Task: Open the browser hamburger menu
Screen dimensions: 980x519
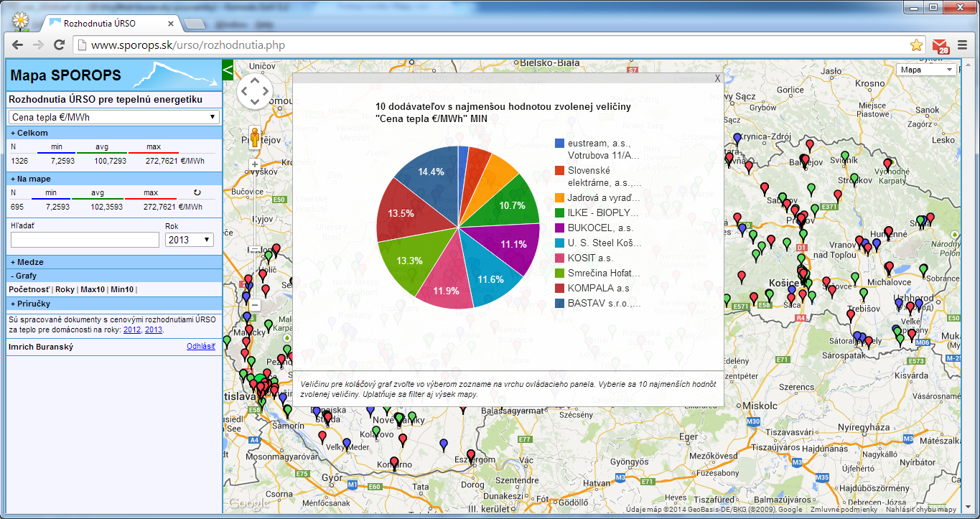Action: click(x=963, y=44)
